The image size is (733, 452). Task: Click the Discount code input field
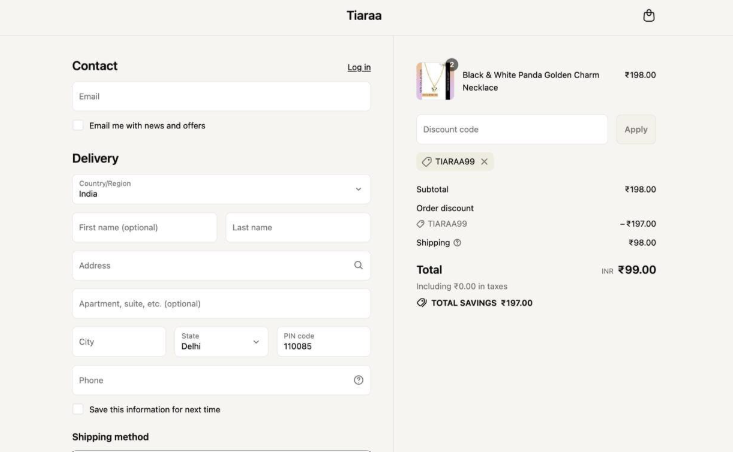511,130
